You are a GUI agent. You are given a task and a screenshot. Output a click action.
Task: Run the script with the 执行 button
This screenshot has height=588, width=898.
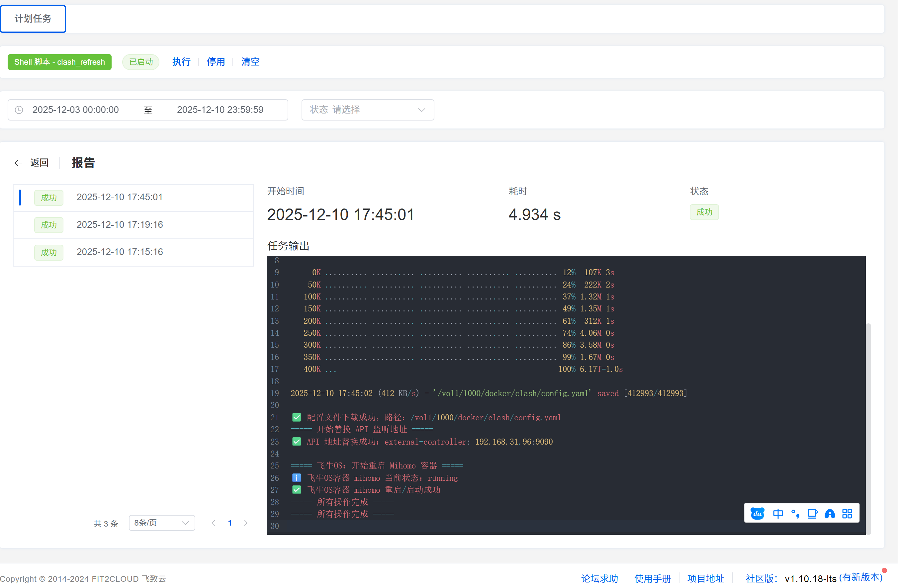tap(181, 61)
